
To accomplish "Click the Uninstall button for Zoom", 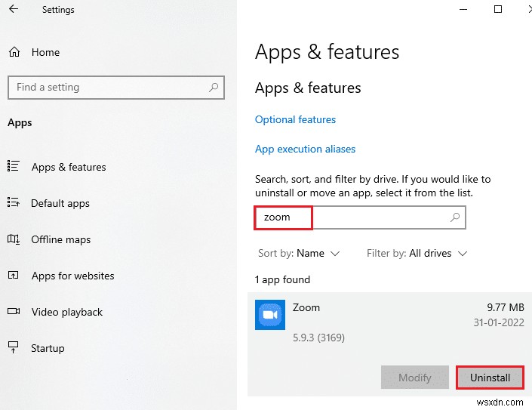I will (x=490, y=378).
